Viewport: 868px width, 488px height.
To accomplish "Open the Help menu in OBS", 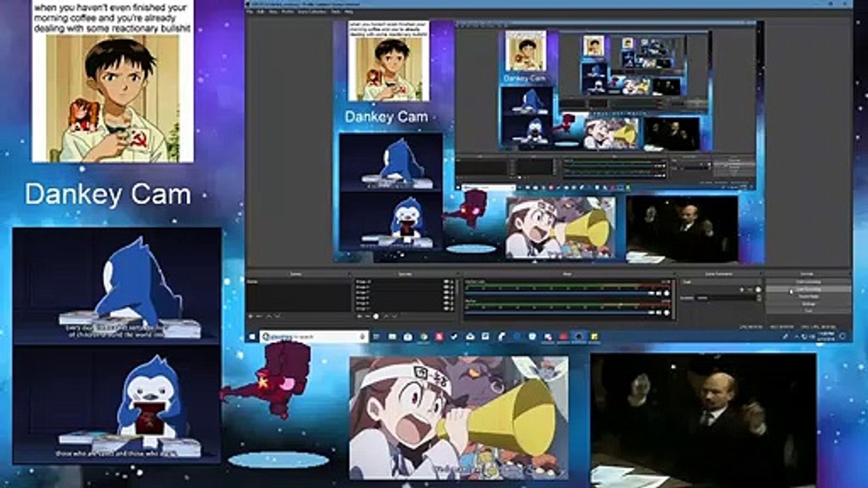I will pos(348,12).
